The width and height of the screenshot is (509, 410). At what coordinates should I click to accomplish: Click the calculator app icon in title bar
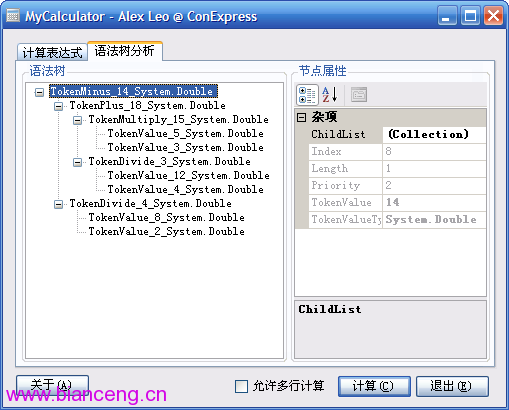13,16
